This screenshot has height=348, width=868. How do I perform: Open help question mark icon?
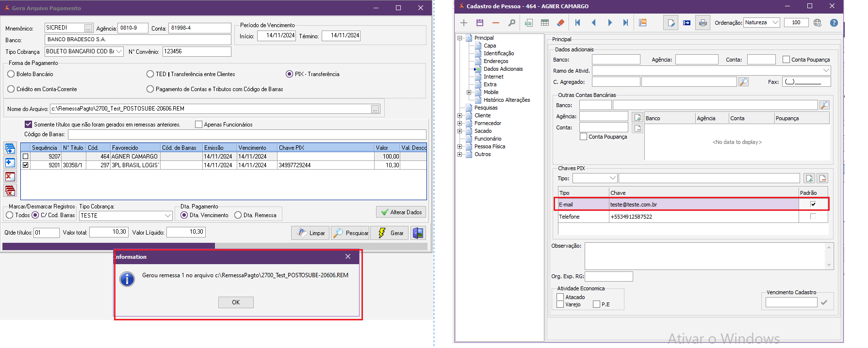point(834,23)
